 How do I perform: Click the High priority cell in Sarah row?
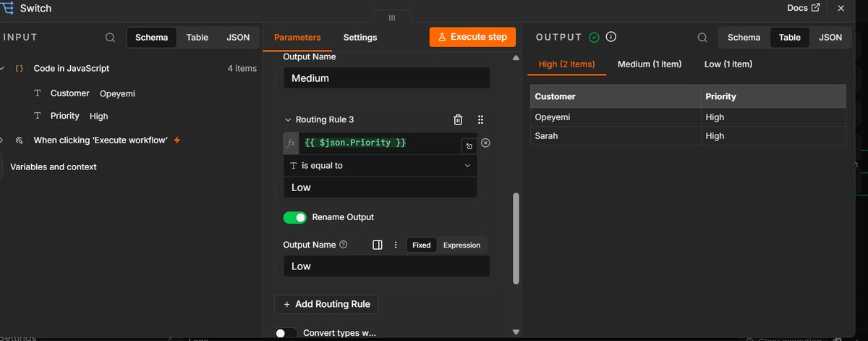[x=773, y=135]
